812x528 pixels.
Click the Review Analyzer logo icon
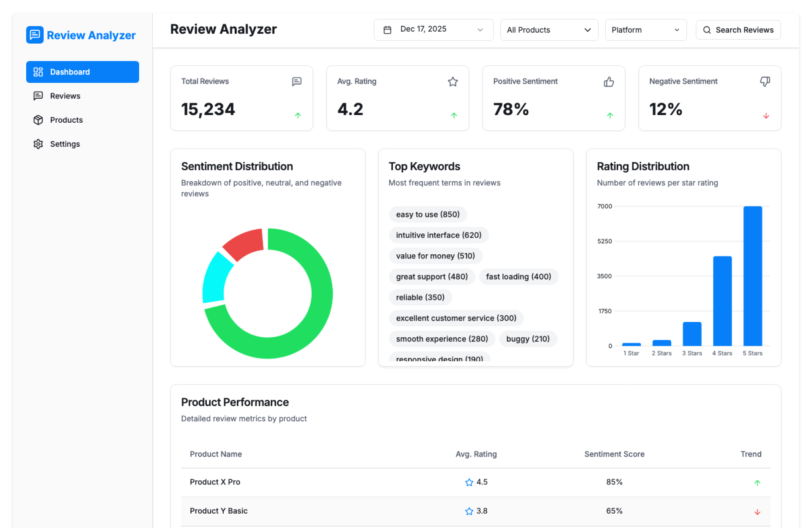click(x=35, y=35)
